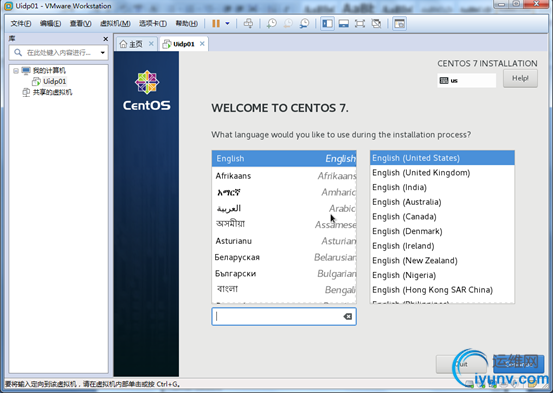Select English (Denmark) locale

coord(442,231)
